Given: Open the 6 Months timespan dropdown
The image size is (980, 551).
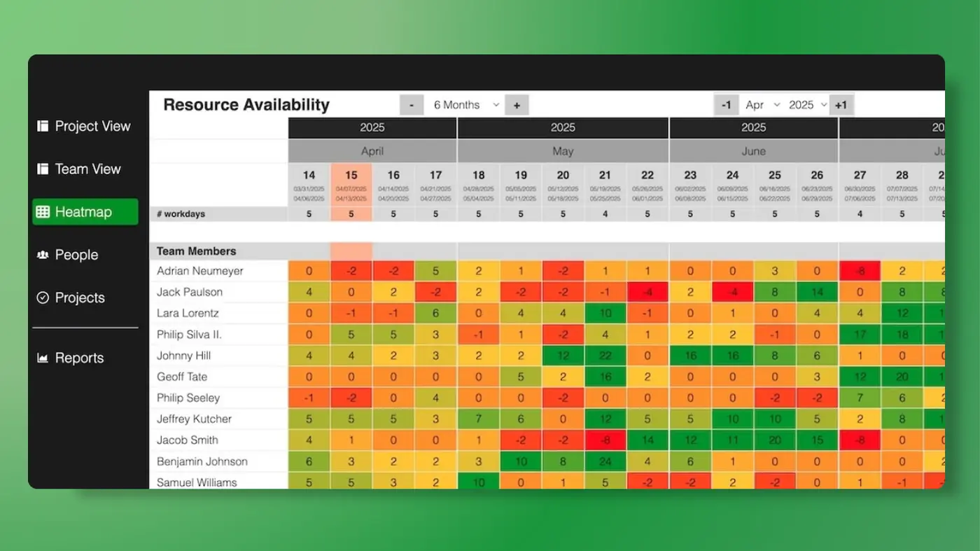Looking at the screenshot, I should [464, 104].
